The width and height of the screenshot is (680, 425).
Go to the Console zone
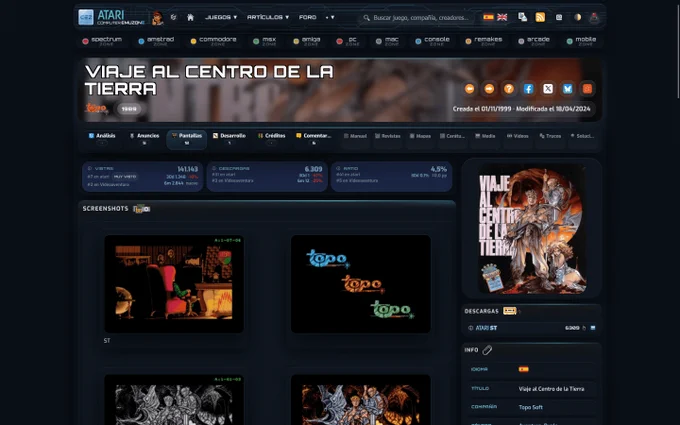tap(432, 41)
